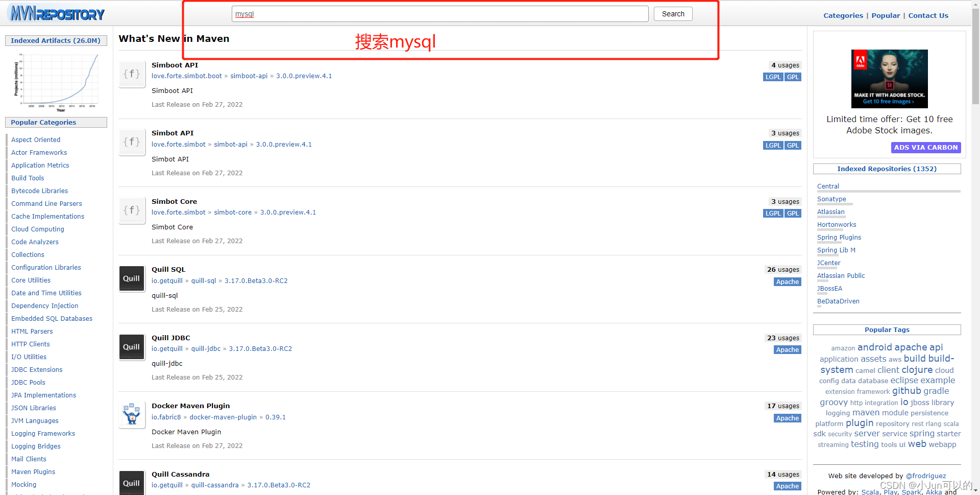This screenshot has height=495, width=980.
Task: Select the Embedded SQL Databases category
Action: click(52, 318)
